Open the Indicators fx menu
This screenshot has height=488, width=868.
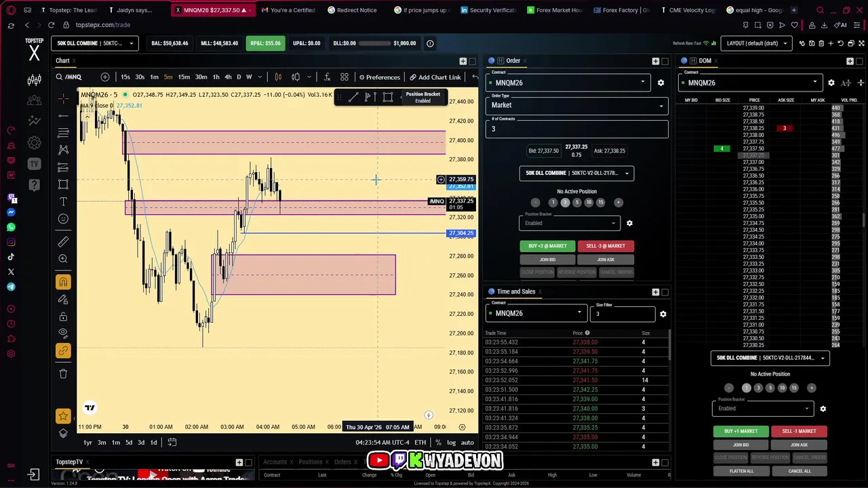coord(327,77)
